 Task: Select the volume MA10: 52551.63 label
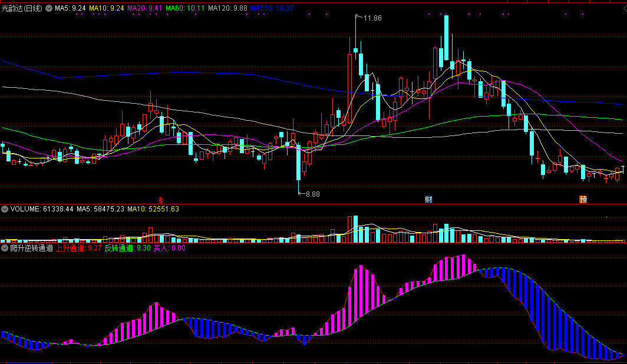[153, 209]
